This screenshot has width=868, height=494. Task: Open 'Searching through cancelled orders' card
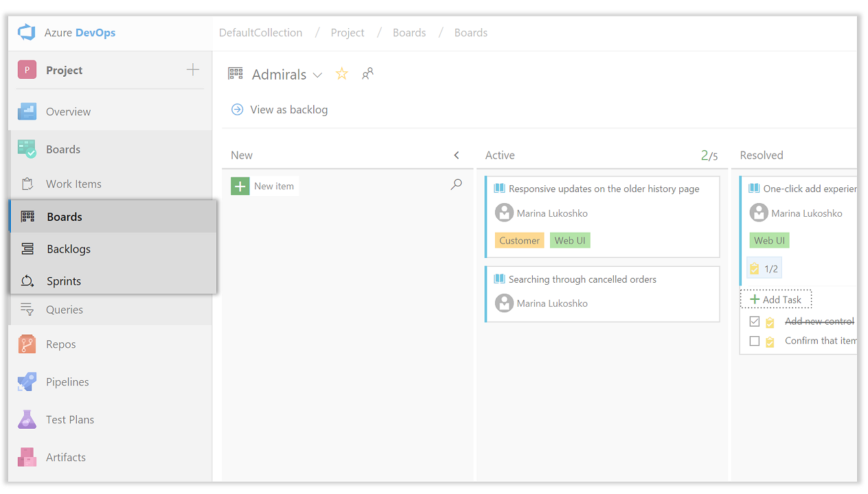point(582,279)
